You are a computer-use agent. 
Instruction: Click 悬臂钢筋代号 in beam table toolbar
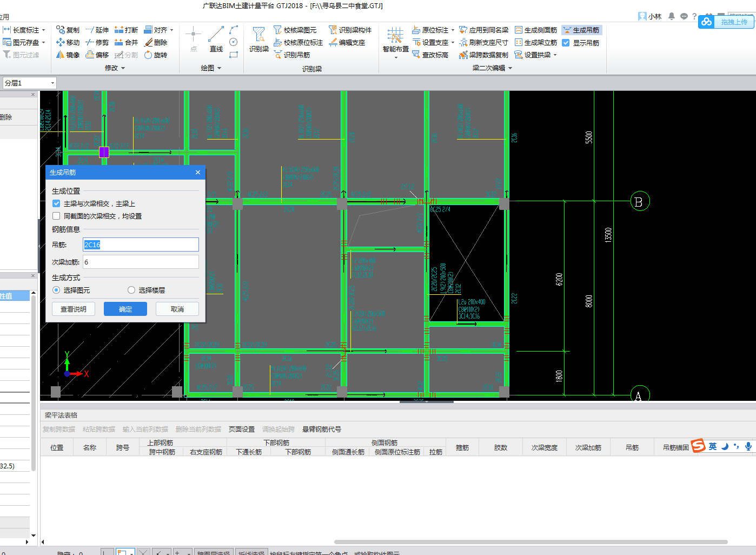[322, 429]
